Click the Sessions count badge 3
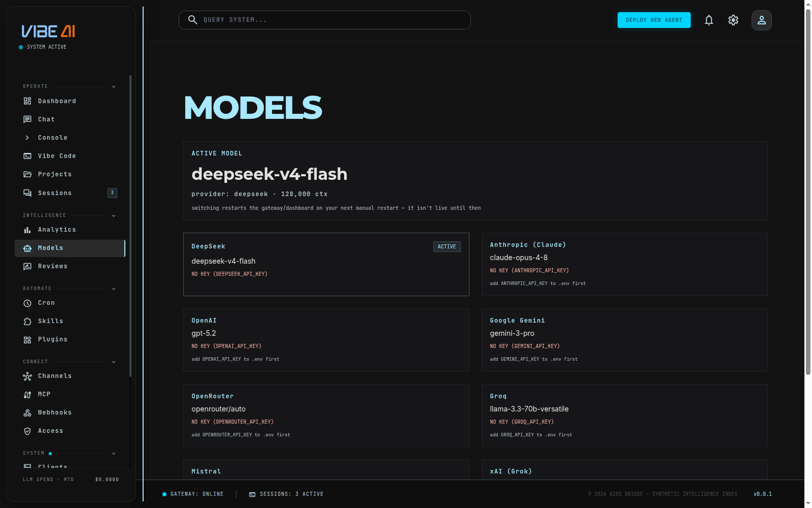The width and height of the screenshot is (812, 508). click(x=112, y=193)
